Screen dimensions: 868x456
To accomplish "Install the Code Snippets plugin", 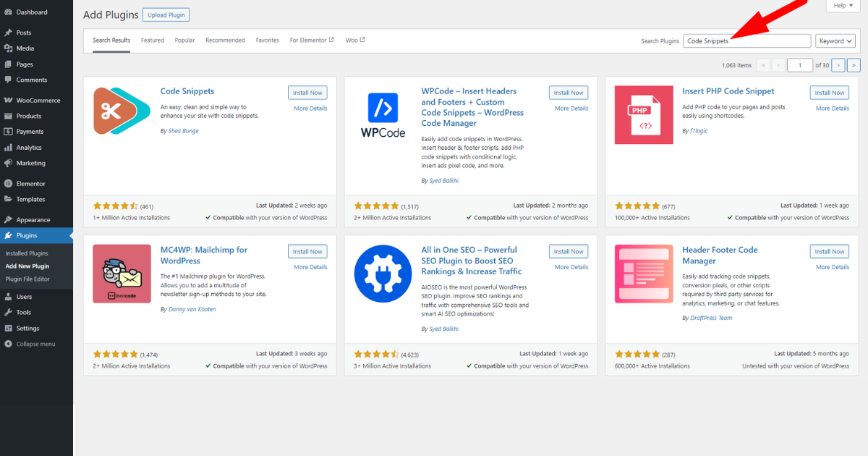I will point(307,93).
